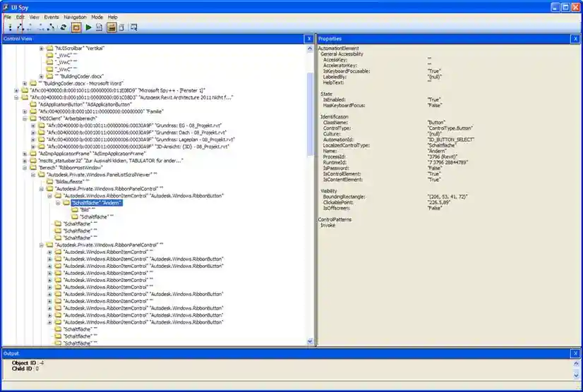Click the hover-mode icon at toolbar end

133,27
